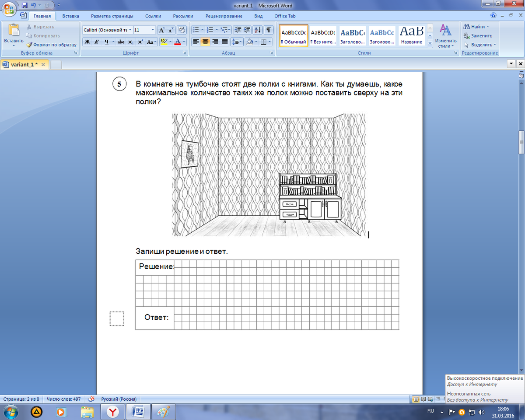Save the document with the floppy disk icon
The image size is (525, 420).
pos(24,6)
